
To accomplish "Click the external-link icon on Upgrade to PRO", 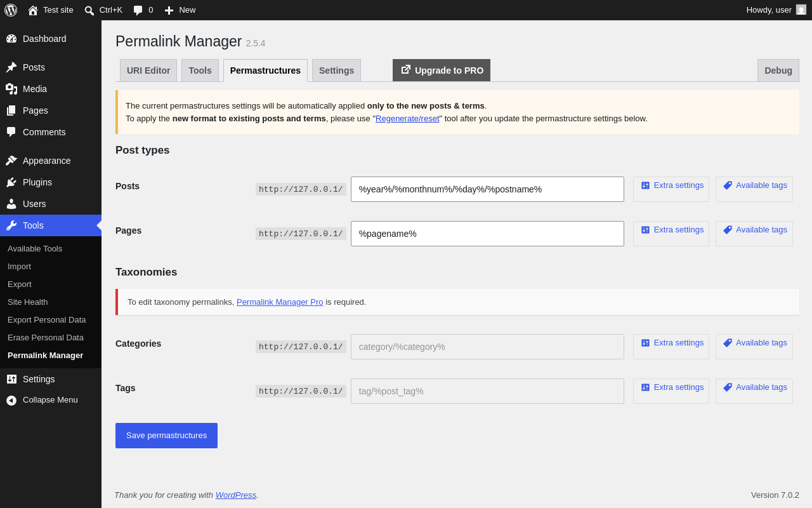I will (x=406, y=69).
